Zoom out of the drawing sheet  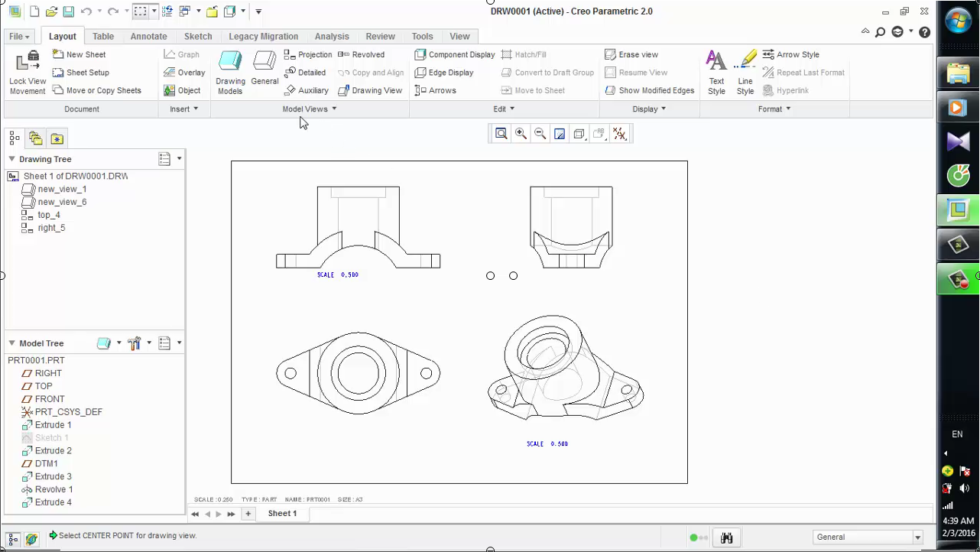(540, 134)
